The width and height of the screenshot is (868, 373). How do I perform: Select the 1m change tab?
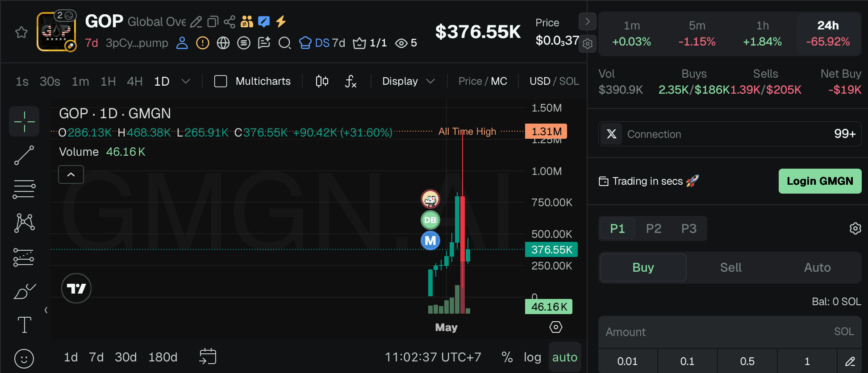(x=631, y=33)
